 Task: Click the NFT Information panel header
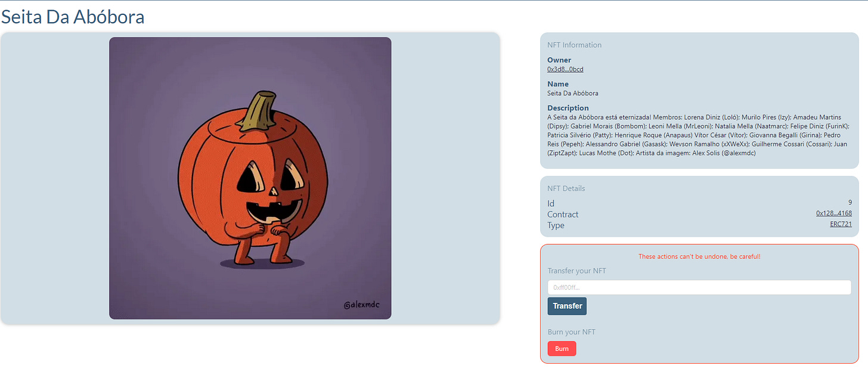coord(575,45)
